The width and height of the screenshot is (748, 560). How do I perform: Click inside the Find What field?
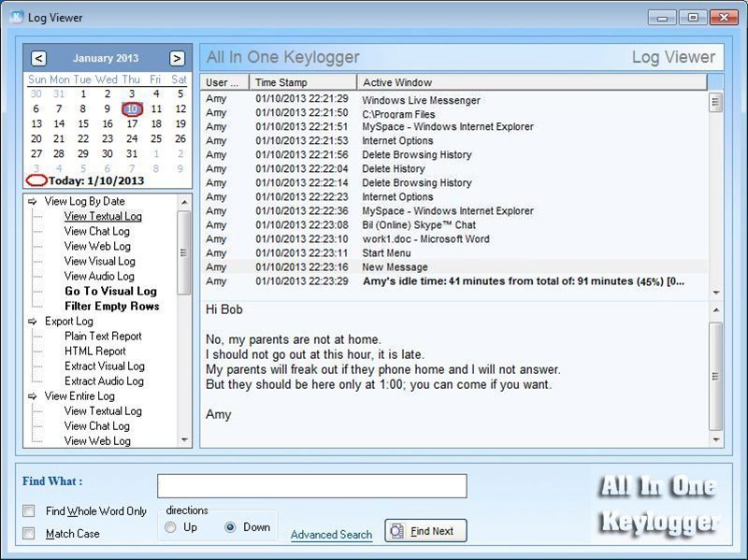click(311, 485)
